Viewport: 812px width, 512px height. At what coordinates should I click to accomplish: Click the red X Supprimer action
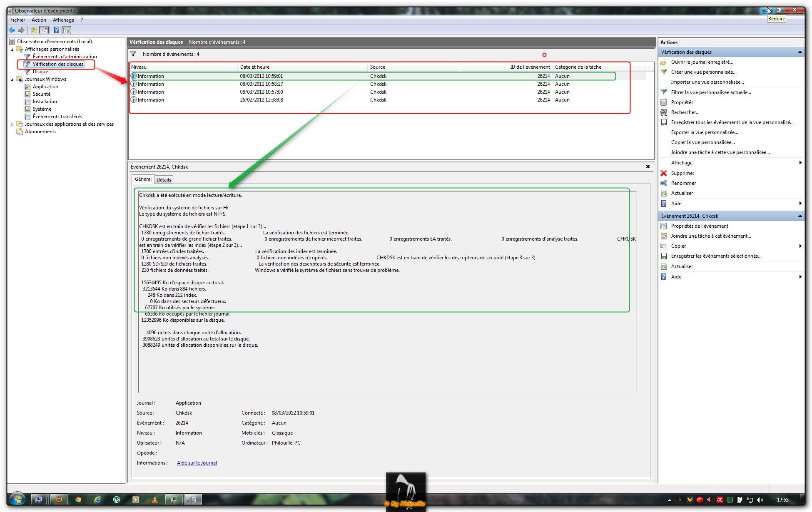(682, 173)
